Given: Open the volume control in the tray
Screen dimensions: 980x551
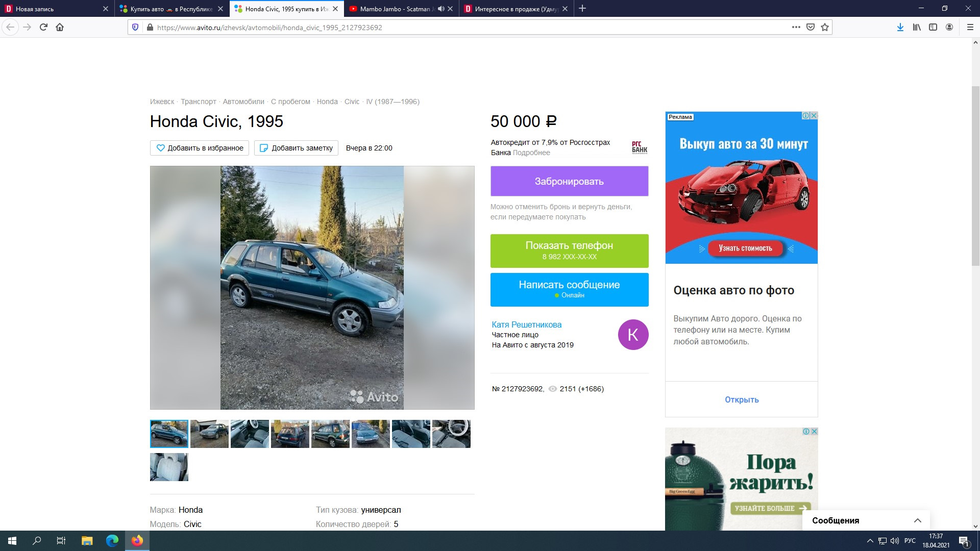Looking at the screenshot, I should (x=895, y=541).
